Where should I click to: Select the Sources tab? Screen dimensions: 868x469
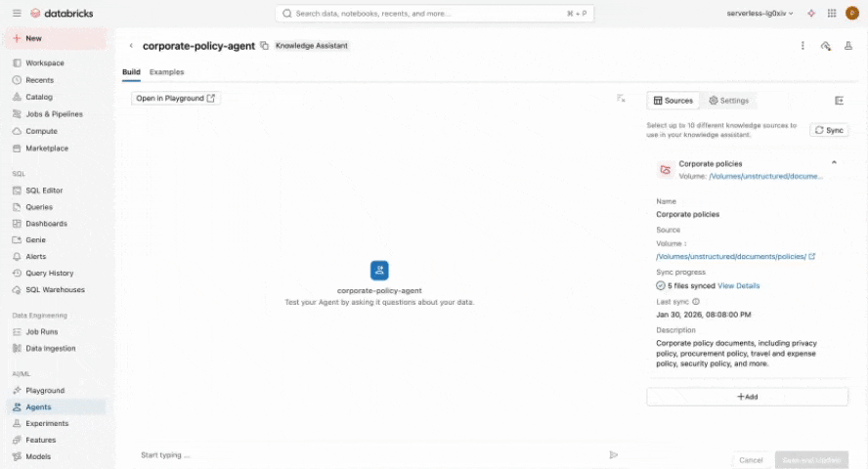pyautogui.click(x=673, y=101)
